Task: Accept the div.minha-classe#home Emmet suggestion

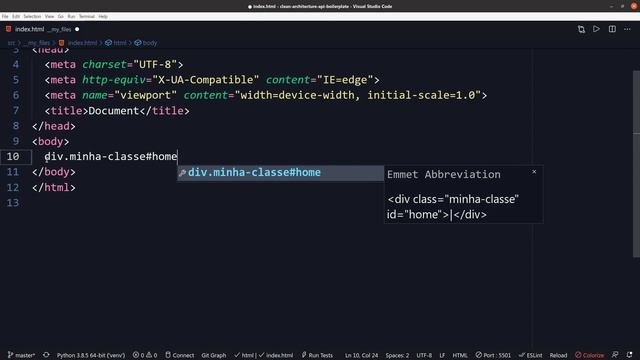Action: point(280,173)
